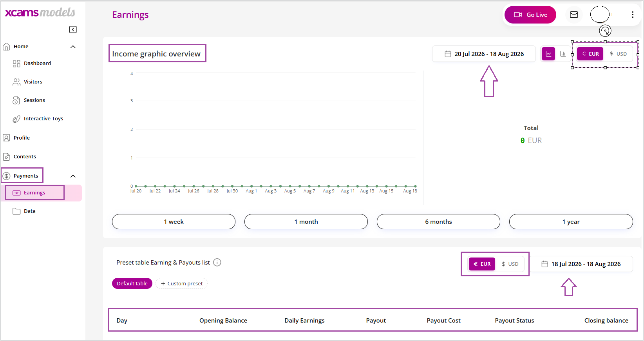The height and width of the screenshot is (341, 644).
Task: Click the Sessions clock icon
Action: tap(16, 100)
